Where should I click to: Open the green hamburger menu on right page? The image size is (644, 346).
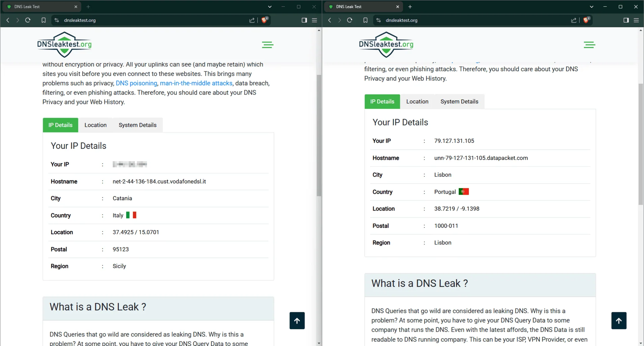pyautogui.click(x=589, y=45)
